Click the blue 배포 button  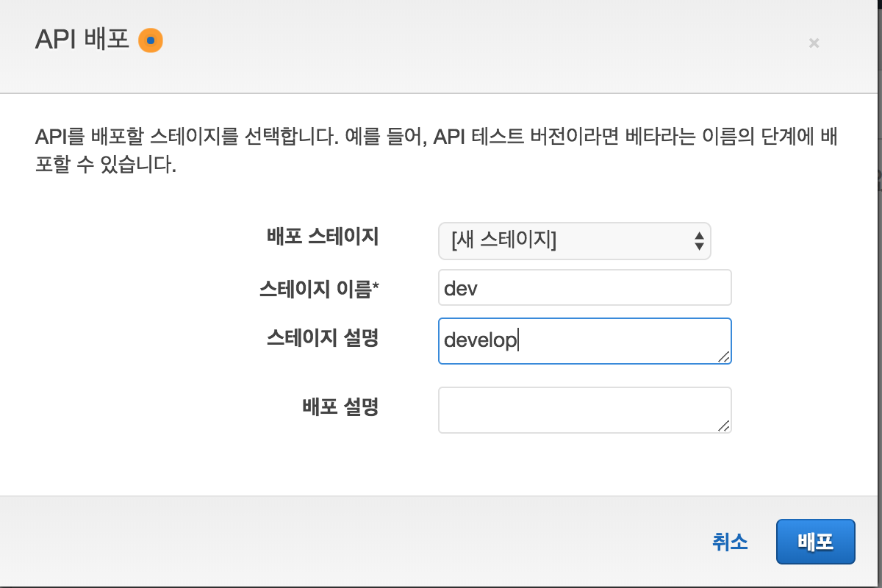(x=816, y=542)
